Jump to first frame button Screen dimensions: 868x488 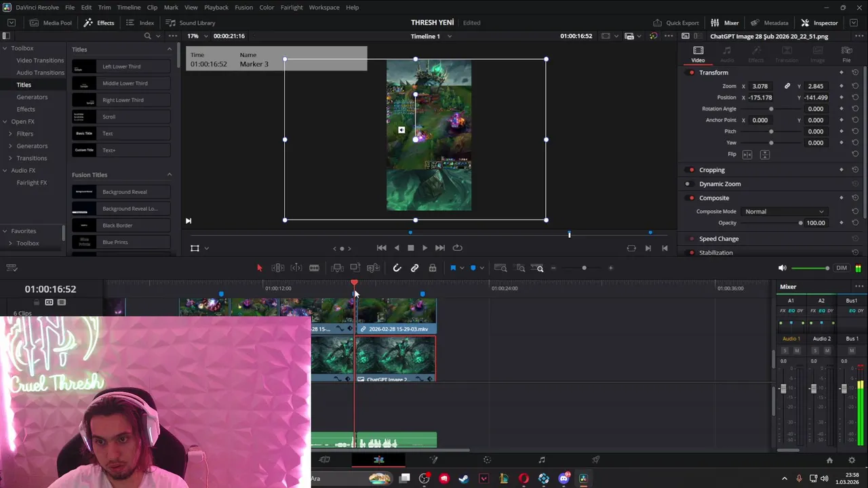(381, 248)
